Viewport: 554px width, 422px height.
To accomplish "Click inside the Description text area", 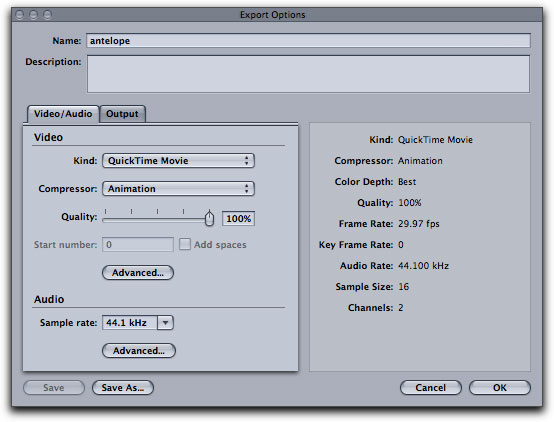I will pyautogui.click(x=308, y=74).
